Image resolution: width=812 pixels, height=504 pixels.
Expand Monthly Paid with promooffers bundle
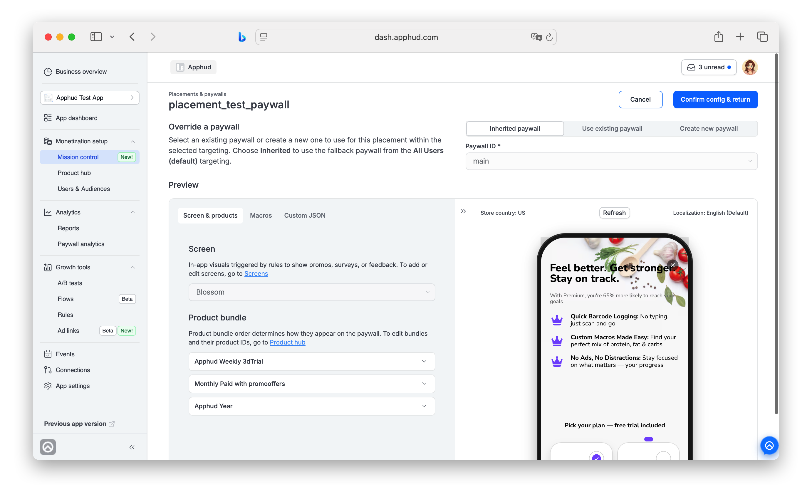point(312,384)
